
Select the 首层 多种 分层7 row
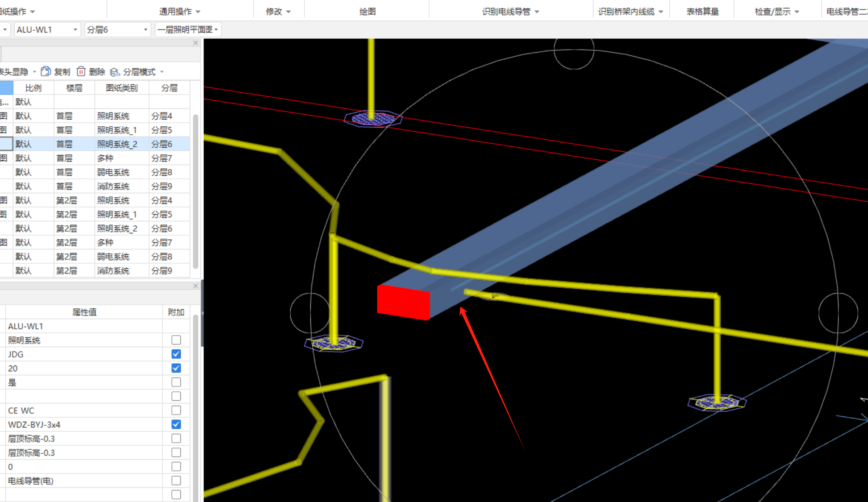pyautogui.click(x=95, y=158)
